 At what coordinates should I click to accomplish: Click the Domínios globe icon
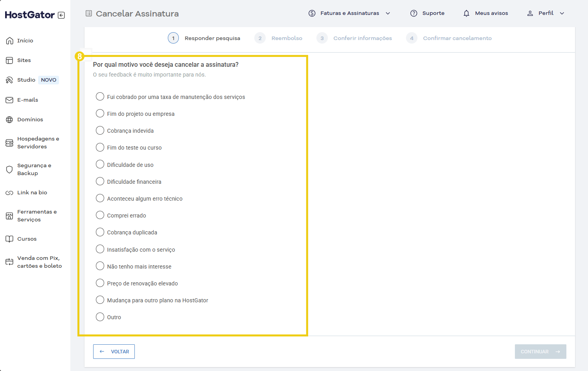coord(9,119)
